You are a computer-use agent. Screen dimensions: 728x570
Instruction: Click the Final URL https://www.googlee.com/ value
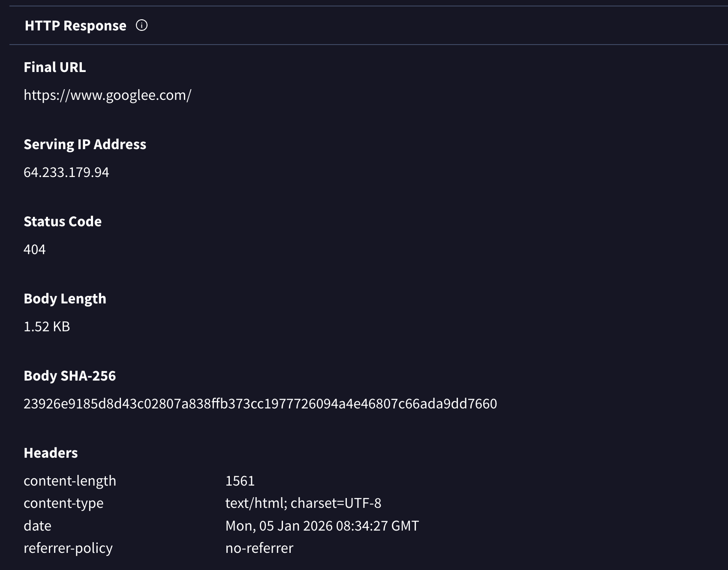[x=107, y=95]
